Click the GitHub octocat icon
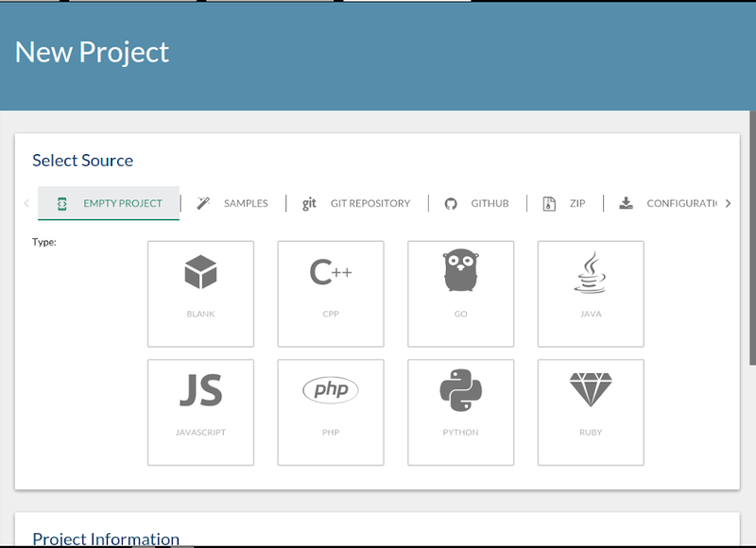Screen dimensions: 756x548 click(451, 203)
